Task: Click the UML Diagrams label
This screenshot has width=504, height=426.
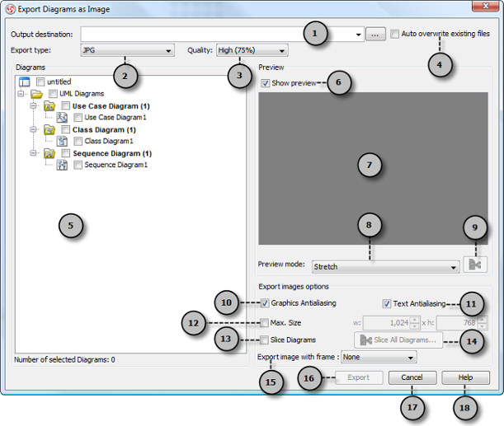Action: click(82, 94)
